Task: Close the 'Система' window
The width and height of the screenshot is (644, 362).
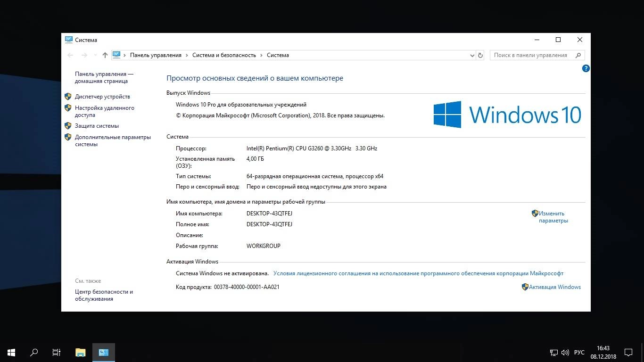Action: (580, 40)
